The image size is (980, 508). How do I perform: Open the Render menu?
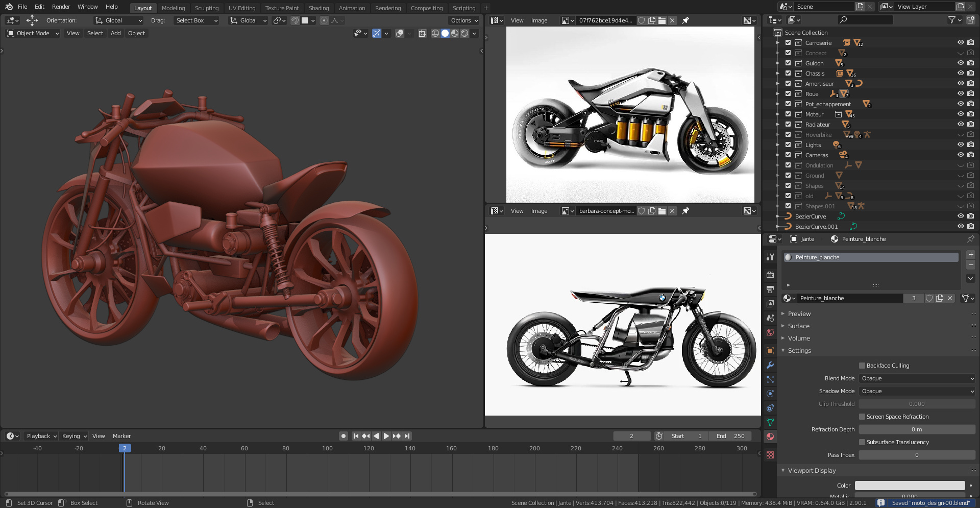tap(61, 7)
